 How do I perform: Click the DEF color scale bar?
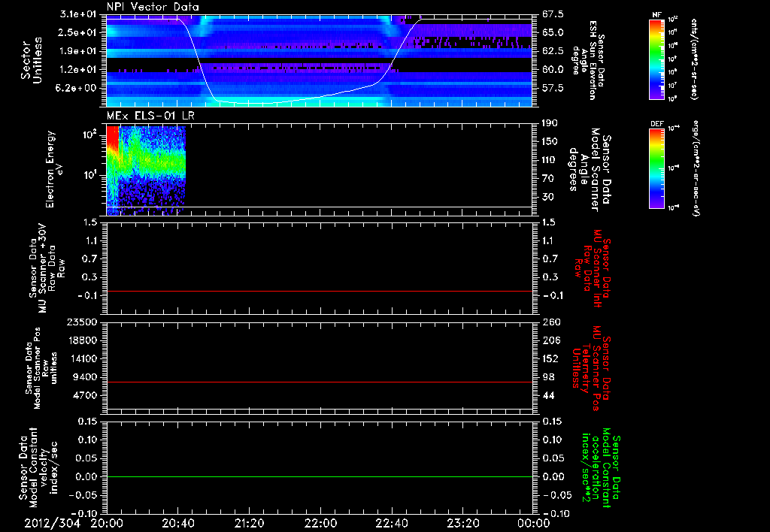pyautogui.click(x=656, y=167)
